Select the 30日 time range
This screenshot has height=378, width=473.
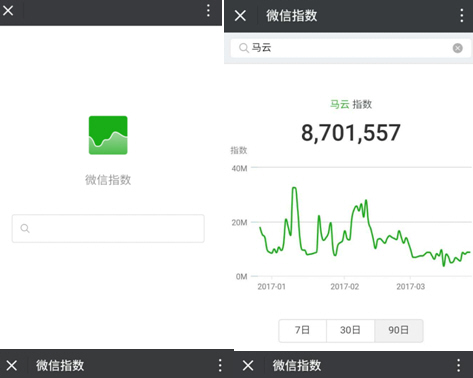(x=350, y=330)
